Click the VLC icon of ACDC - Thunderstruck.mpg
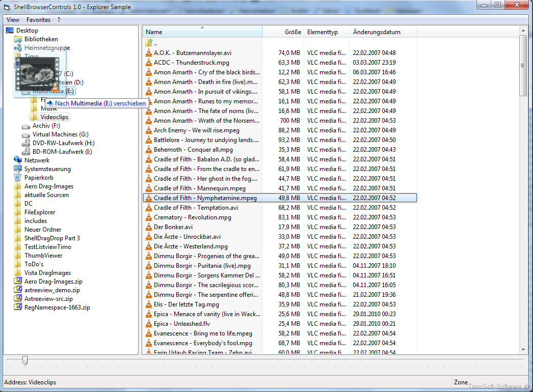533x392 pixels. point(148,63)
